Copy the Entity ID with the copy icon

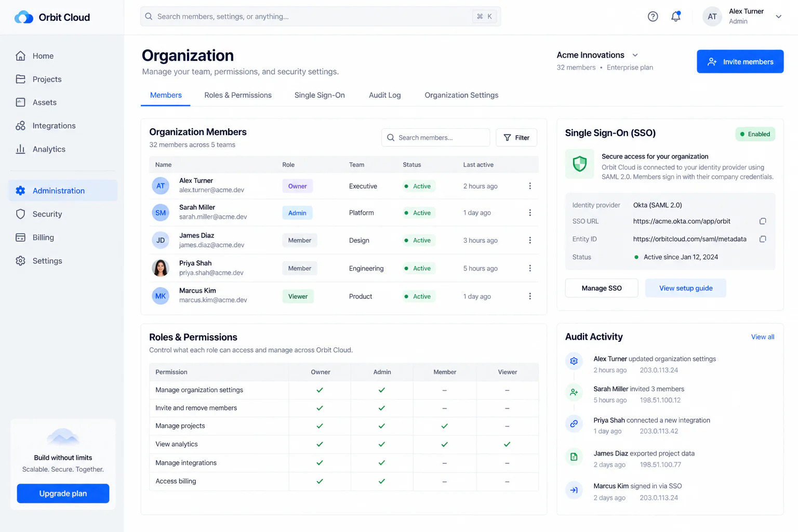tap(763, 239)
